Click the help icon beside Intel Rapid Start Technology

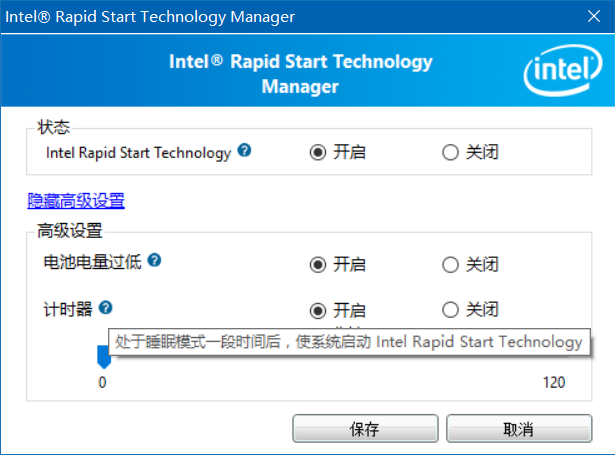point(244,152)
